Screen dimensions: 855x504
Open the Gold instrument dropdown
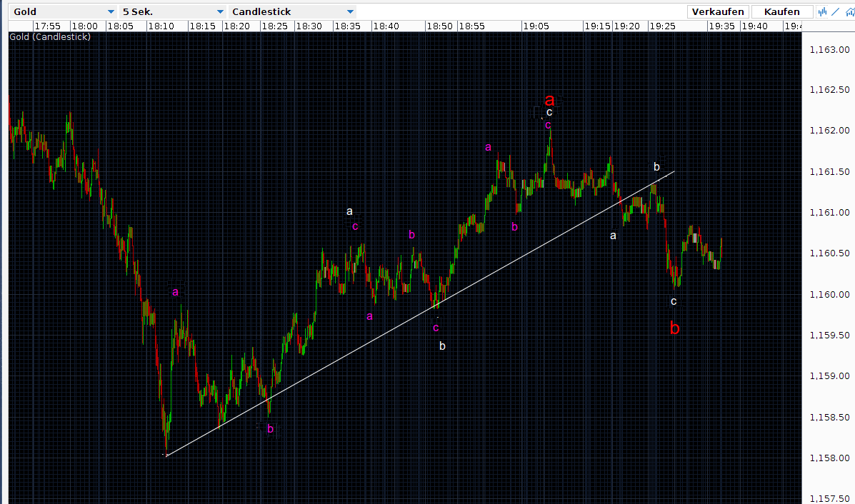click(x=63, y=12)
